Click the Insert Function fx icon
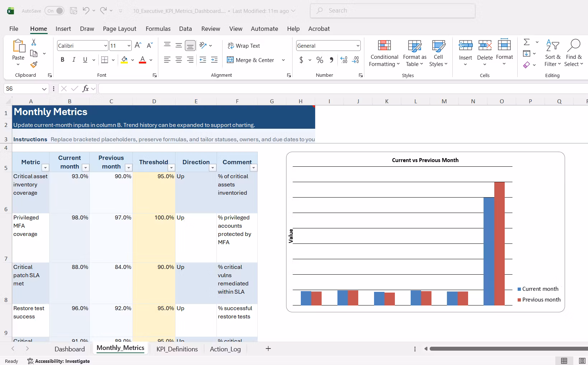This screenshot has height=365, width=588. click(x=85, y=89)
